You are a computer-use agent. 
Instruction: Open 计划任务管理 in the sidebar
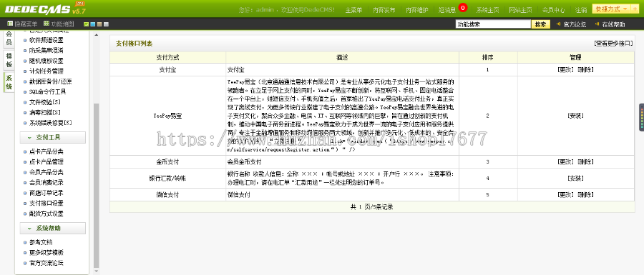click(x=46, y=71)
